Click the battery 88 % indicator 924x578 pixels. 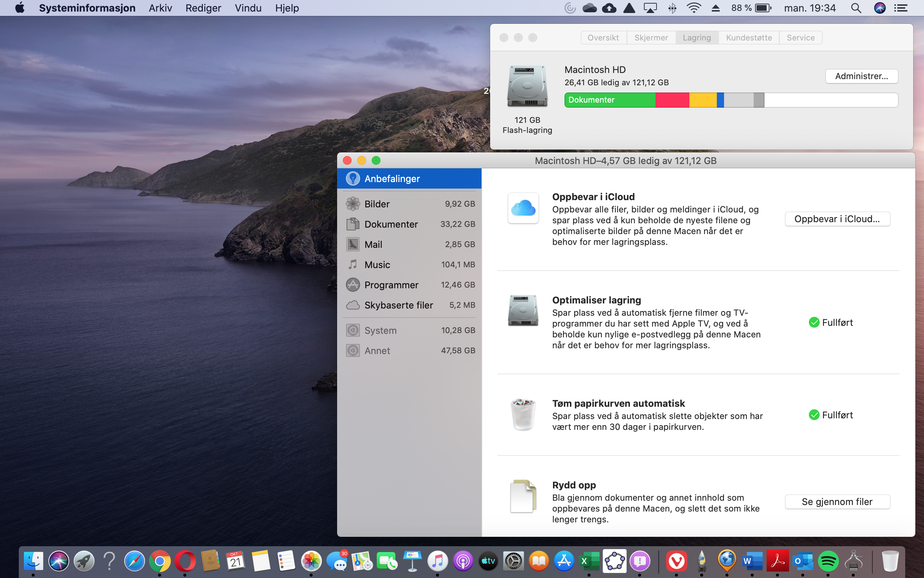(751, 8)
